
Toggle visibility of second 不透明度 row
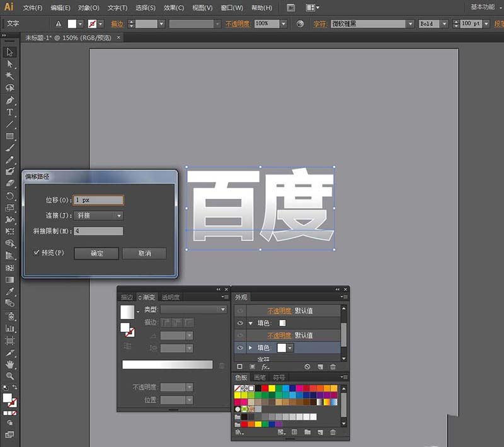click(240, 336)
